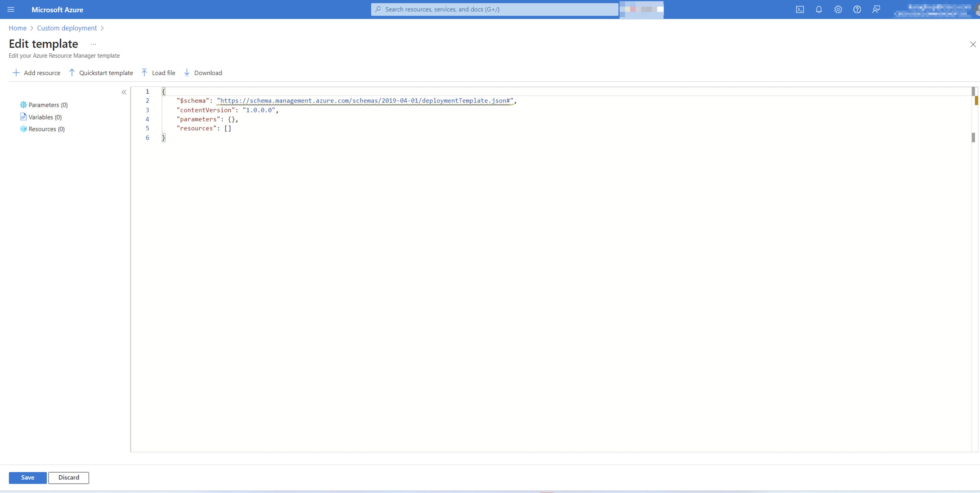Open the Edit template overflow menu
980x493 pixels.
pyautogui.click(x=93, y=44)
